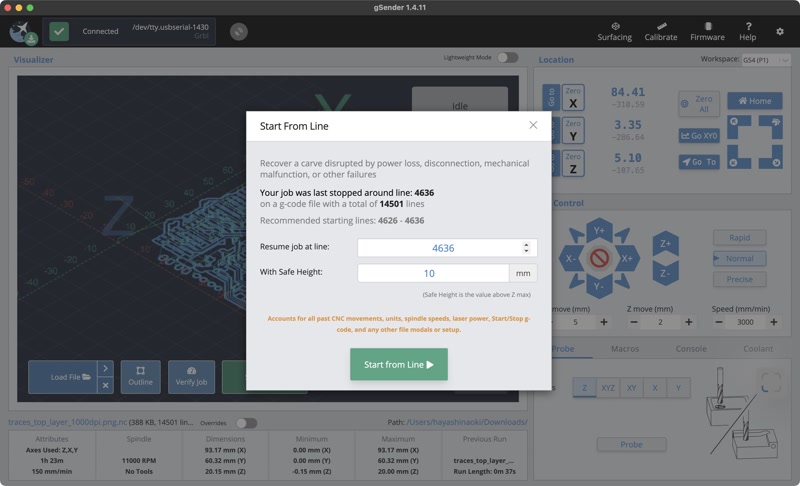Expand recent files arrow next to Load File
Viewport: 800px width, 486px height.
(105, 369)
